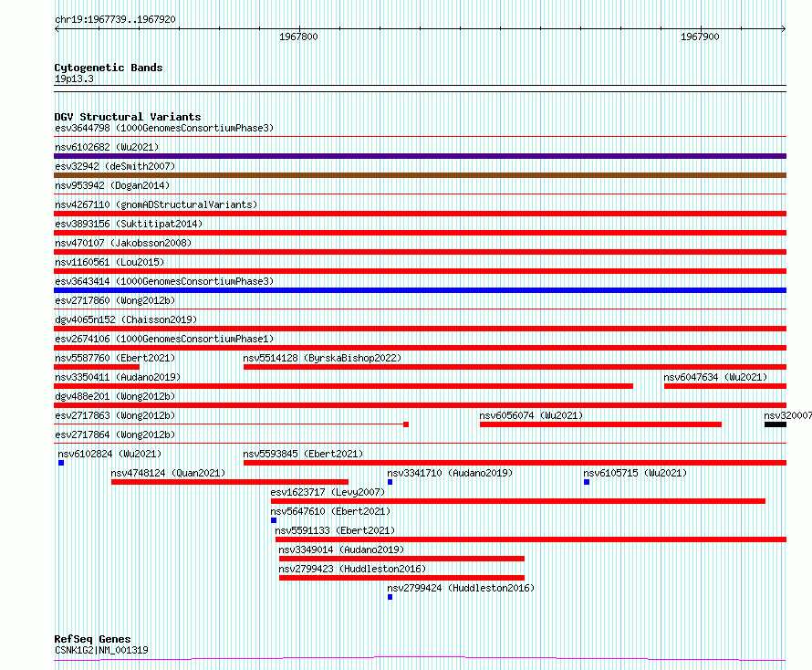Viewport: 812px width, 670px height.
Task: Click blue square marker of nsv6102824
Action: pyautogui.click(x=61, y=463)
